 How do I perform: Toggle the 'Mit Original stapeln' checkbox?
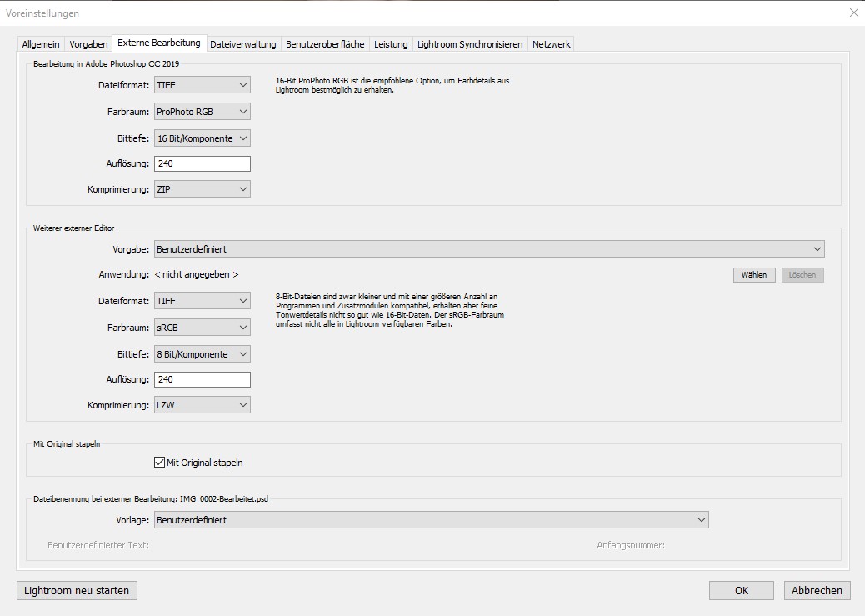coord(160,462)
